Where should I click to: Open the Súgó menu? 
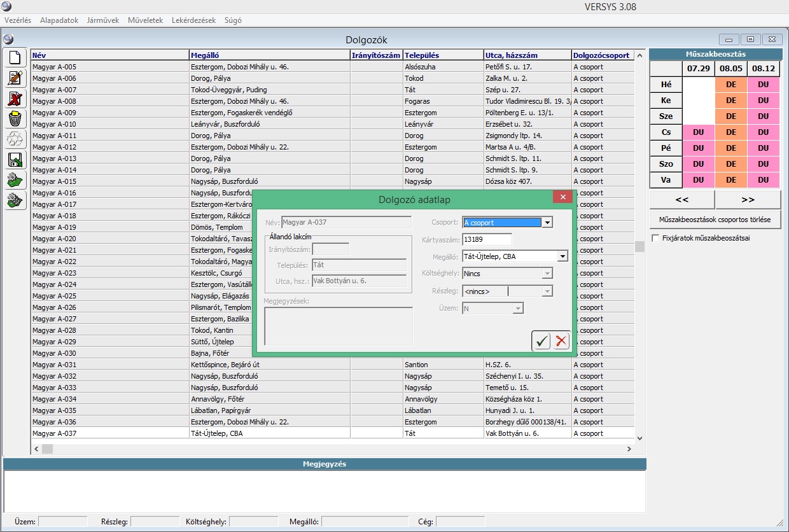(x=233, y=20)
